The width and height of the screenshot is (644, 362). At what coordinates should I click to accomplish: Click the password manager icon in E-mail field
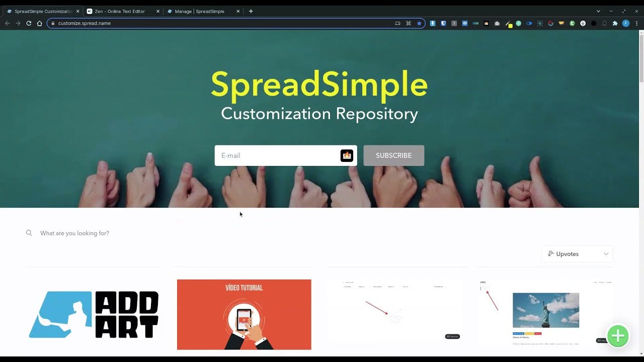pos(347,155)
